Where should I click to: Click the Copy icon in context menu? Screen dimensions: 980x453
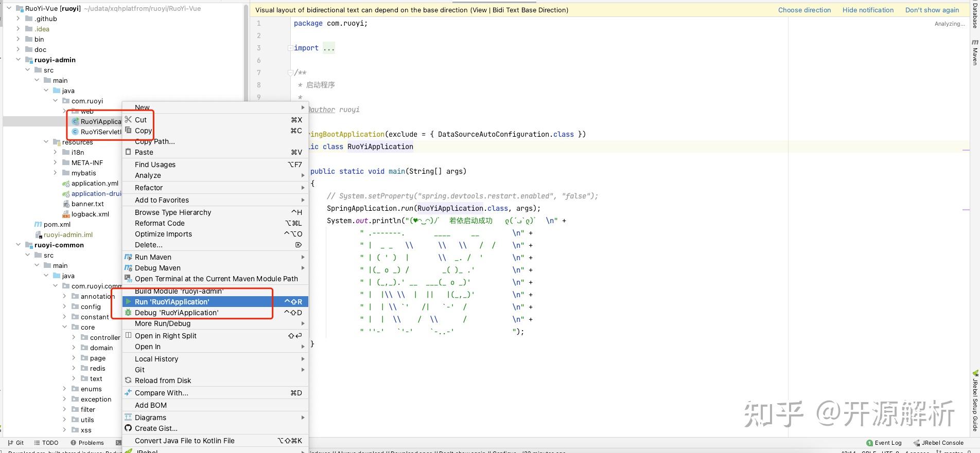128,130
